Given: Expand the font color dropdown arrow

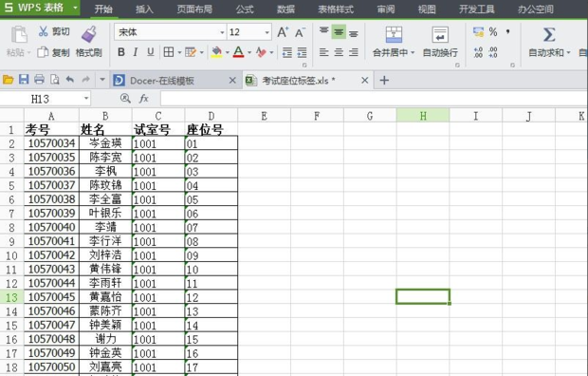Looking at the screenshot, I should tap(249, 52).
